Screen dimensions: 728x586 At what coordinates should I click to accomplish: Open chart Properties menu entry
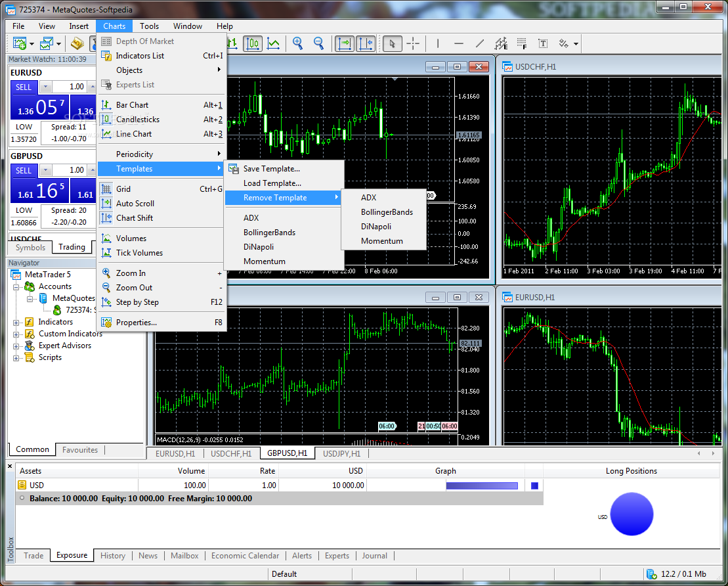(x=162, y=323)
